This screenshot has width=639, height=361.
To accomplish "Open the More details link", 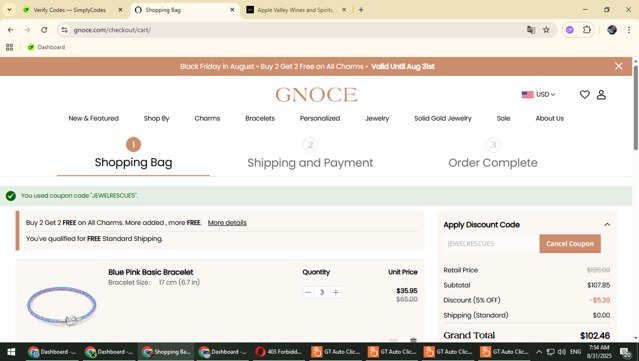I will [x=227, y=223].
